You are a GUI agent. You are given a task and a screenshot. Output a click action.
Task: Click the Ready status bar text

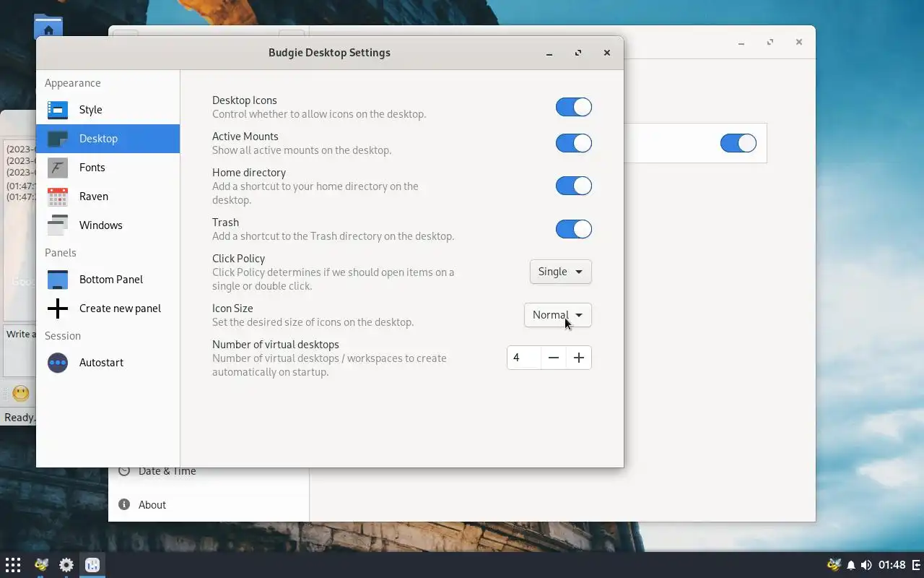click(19, 418)
